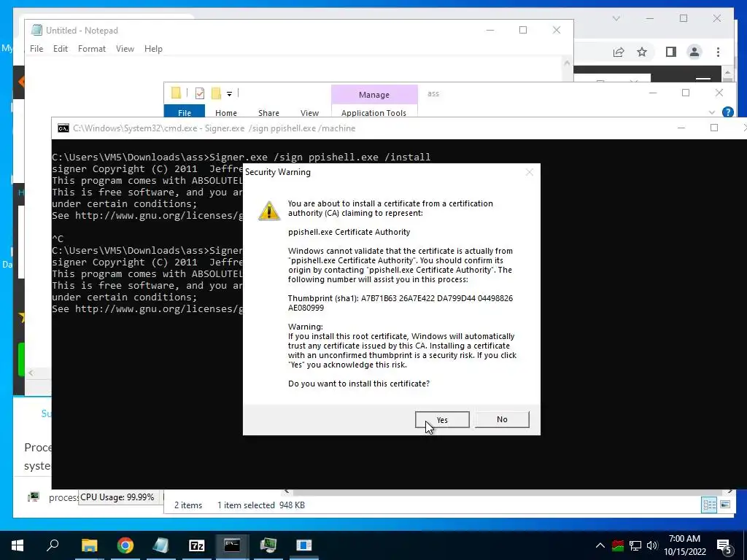Minimize the Notepad window

[x=489, y=30]
